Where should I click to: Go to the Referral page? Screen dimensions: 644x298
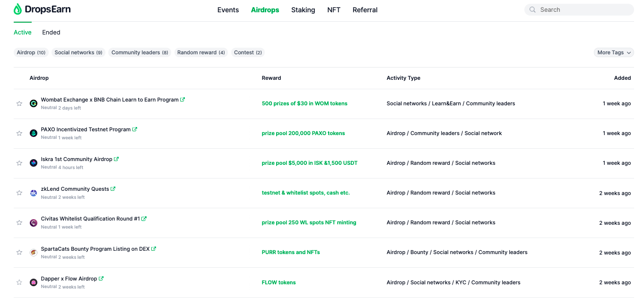(x=365, y=10)
